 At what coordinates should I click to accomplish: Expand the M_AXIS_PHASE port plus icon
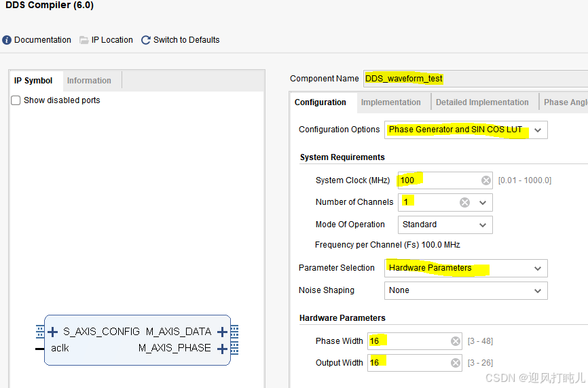tap(223, 349)
